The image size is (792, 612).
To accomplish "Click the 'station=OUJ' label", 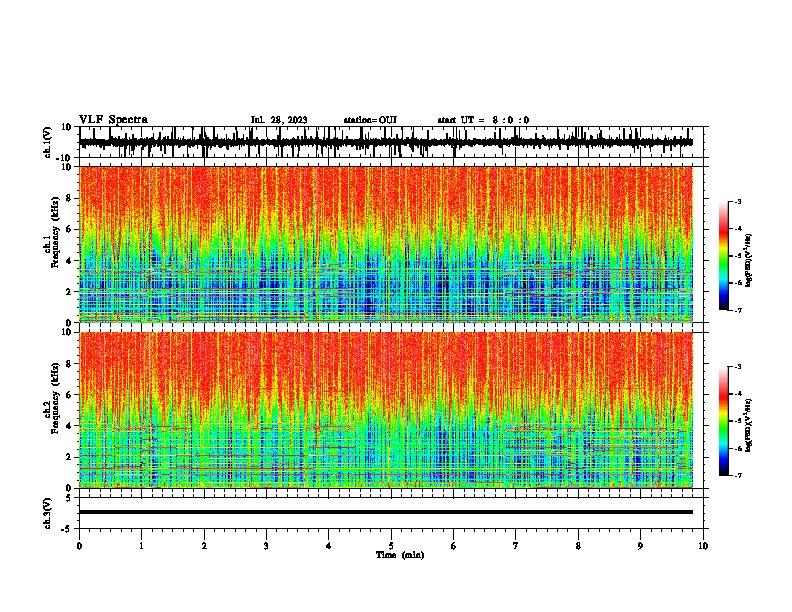I will (370, 120).
